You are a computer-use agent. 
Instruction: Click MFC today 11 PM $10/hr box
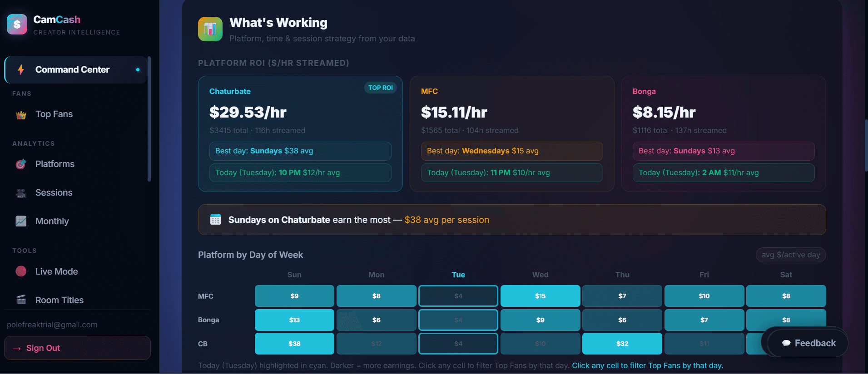512,172
